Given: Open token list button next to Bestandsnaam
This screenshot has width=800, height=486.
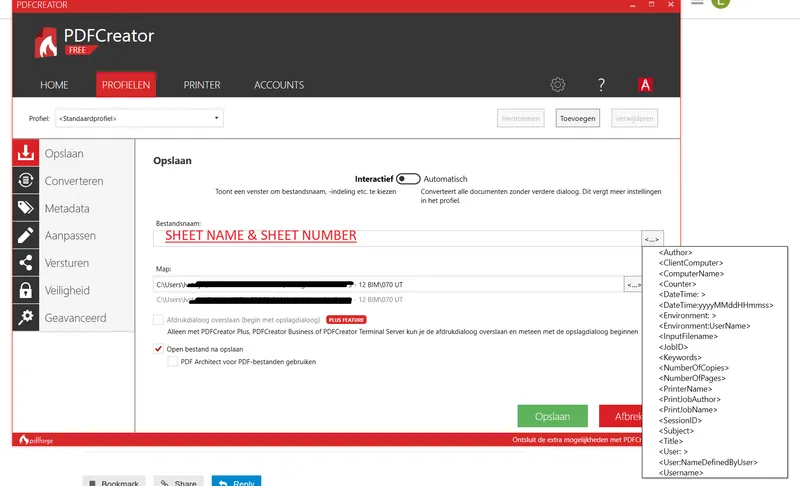Looking at the screenshot, I should (652, 239).
